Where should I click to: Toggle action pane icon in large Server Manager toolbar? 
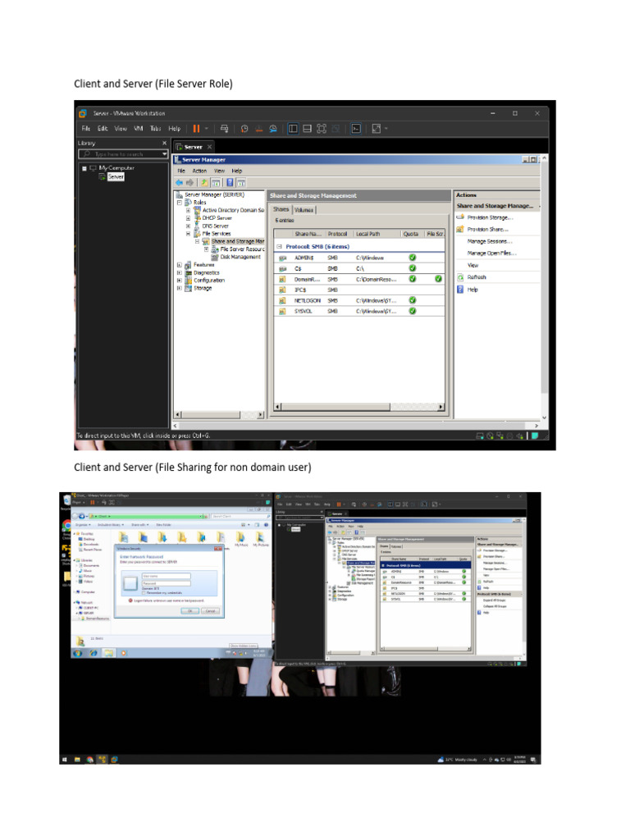click(x=241, y=183)
